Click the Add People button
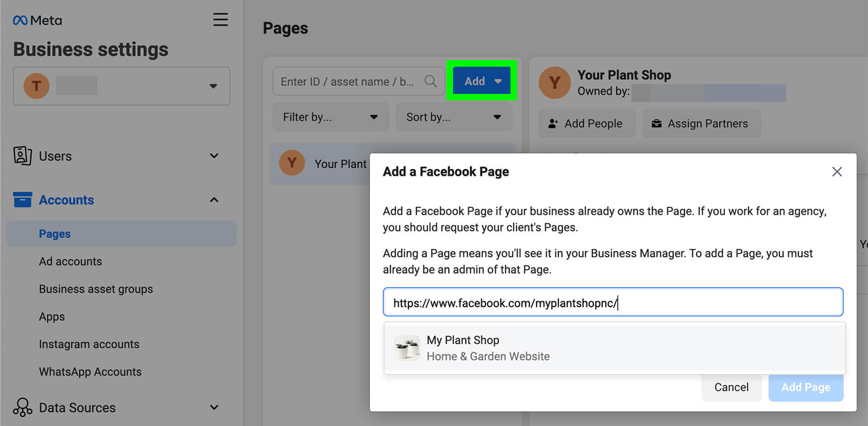Viewport: 868px width, 426px height. pyautogui.click(x=586, y=124)
